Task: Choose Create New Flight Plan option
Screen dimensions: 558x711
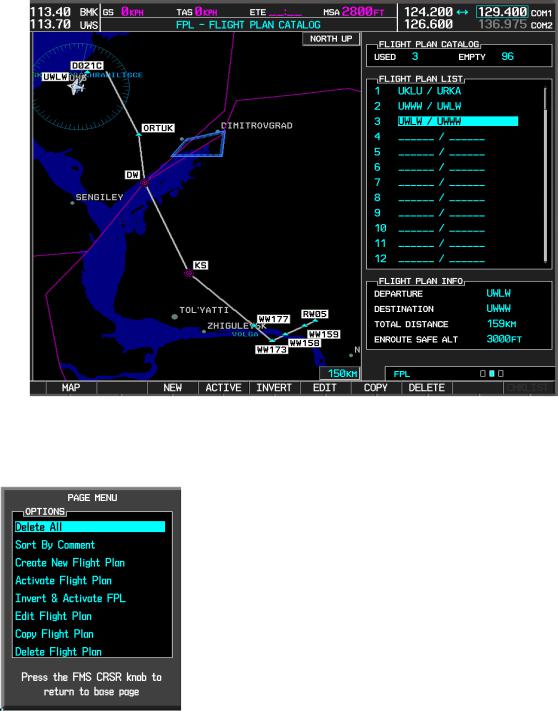Action: click(70, 563)
